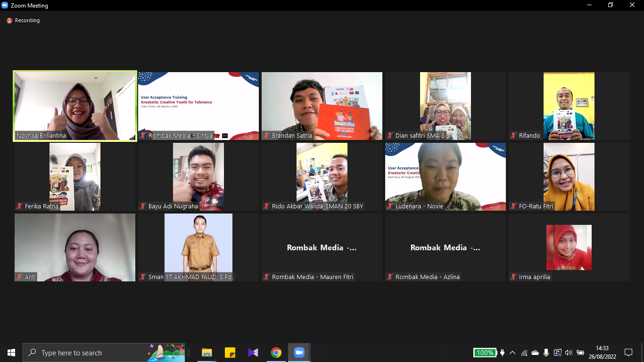Click the 'Zoom Meeting' window title text
This screenshot has width=644, height=362.
pyautogui.click(x=29, y=6)
